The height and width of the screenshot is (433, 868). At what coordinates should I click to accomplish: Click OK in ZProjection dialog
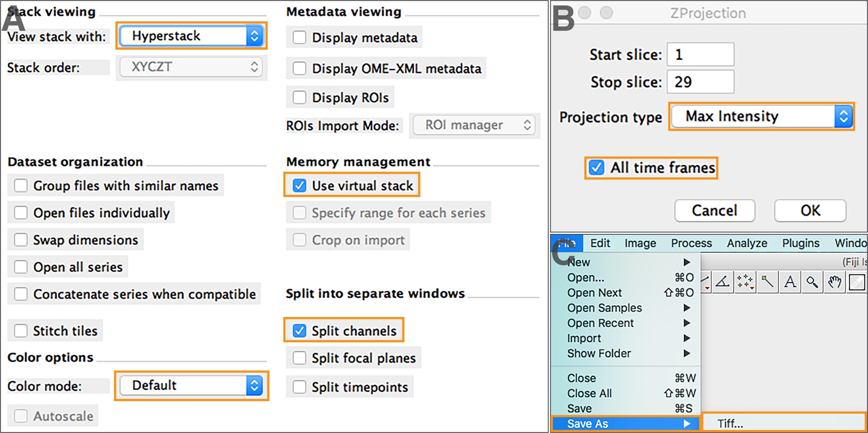click(x=810, y=210)
